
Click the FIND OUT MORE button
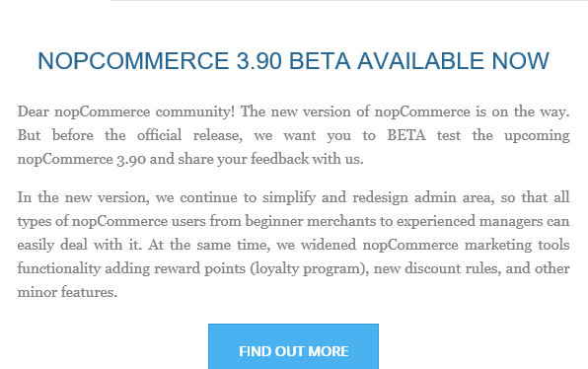tap(293, 346)
